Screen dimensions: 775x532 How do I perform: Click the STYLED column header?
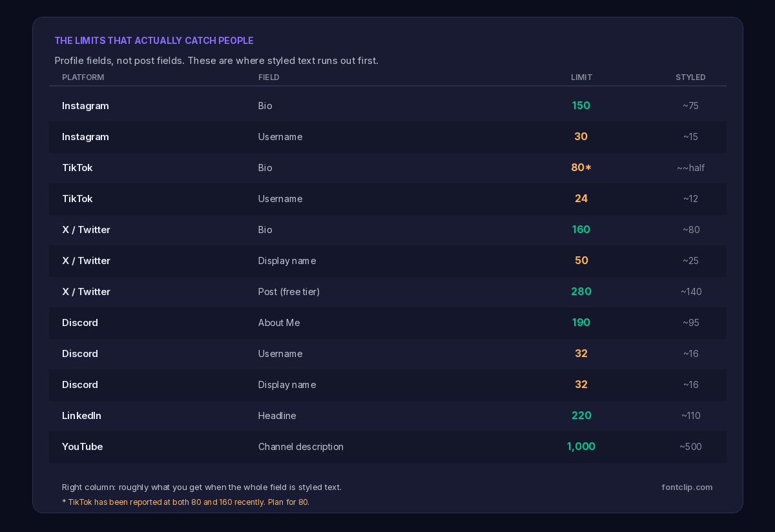point(690,77)
